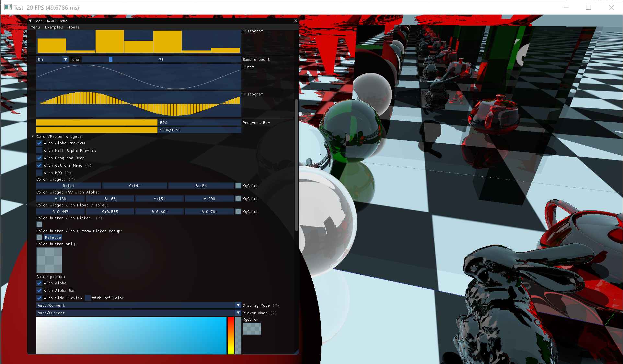
Task: Close the Dear ImGui Demo window
Action: [x=295, y=21]
